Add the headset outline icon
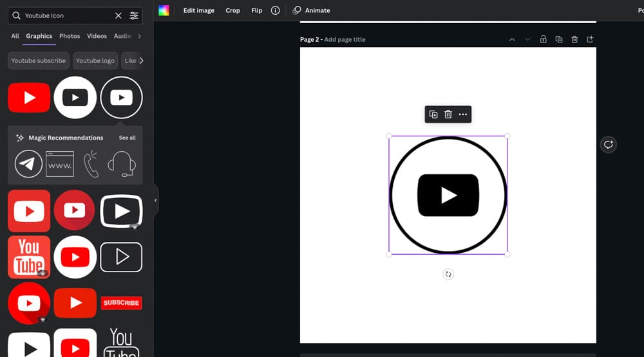This screenshot has height=357, width=644. tap(122, 164)
